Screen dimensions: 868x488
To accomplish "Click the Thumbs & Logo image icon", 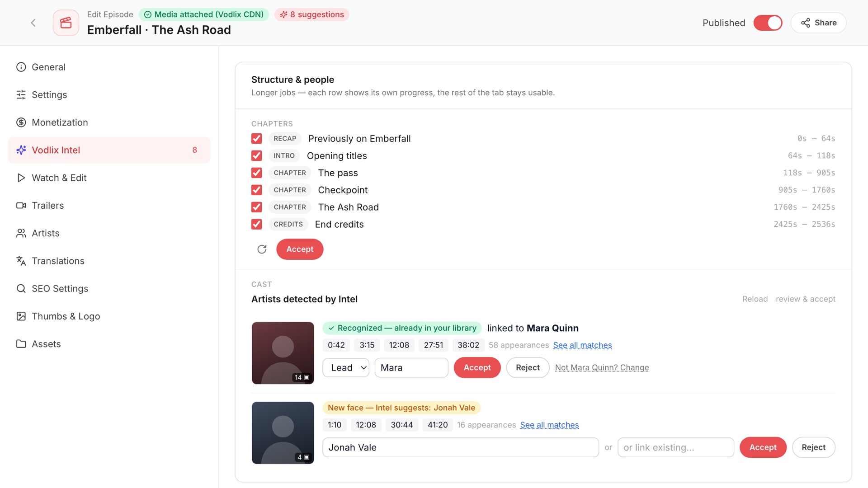I will [21, 316].
